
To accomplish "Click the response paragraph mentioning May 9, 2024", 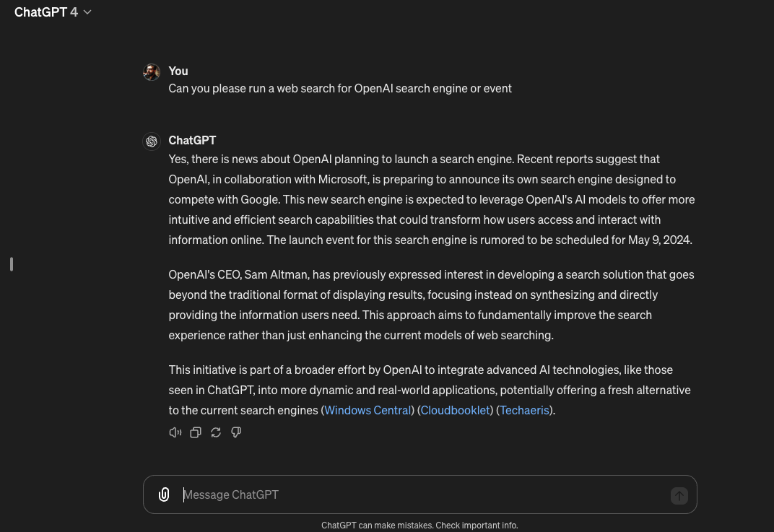I will [431, 199].
